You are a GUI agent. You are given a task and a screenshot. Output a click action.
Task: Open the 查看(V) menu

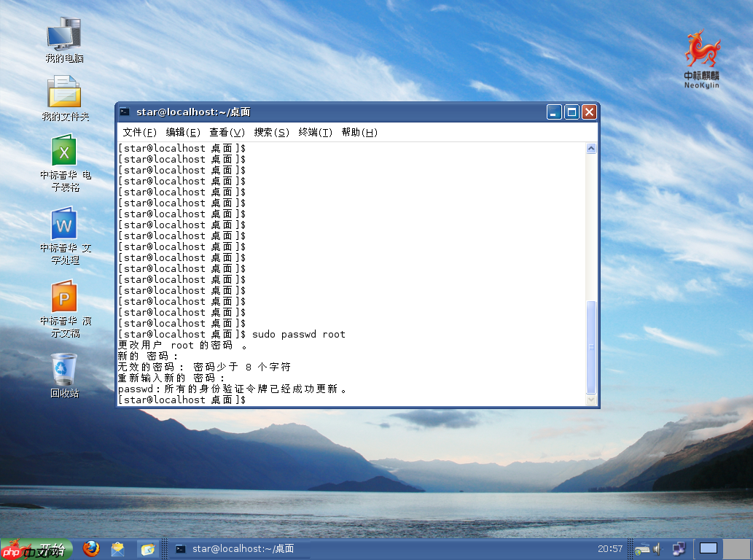226,133
